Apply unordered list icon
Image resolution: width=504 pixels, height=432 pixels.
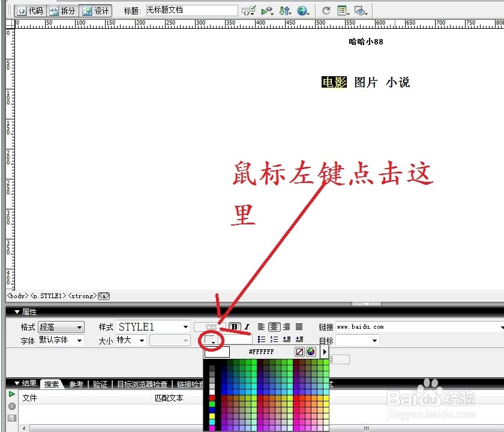262,340
